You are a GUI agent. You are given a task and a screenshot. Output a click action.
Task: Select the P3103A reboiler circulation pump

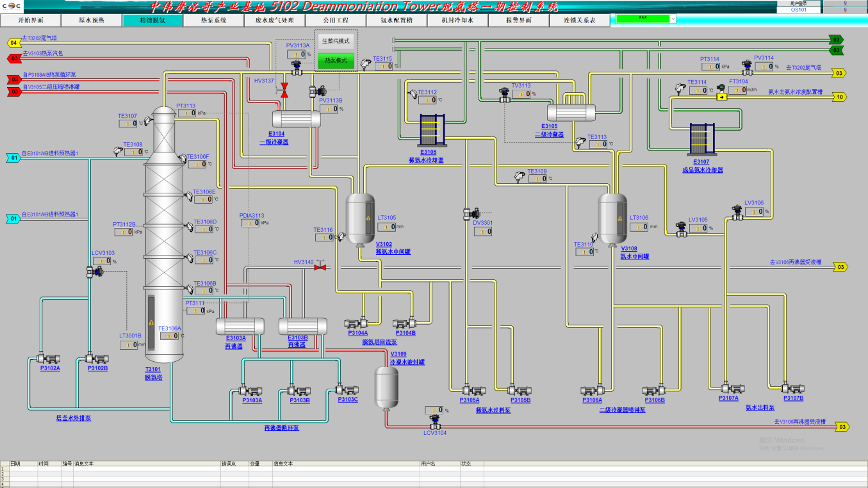click(x=251, y=391)
